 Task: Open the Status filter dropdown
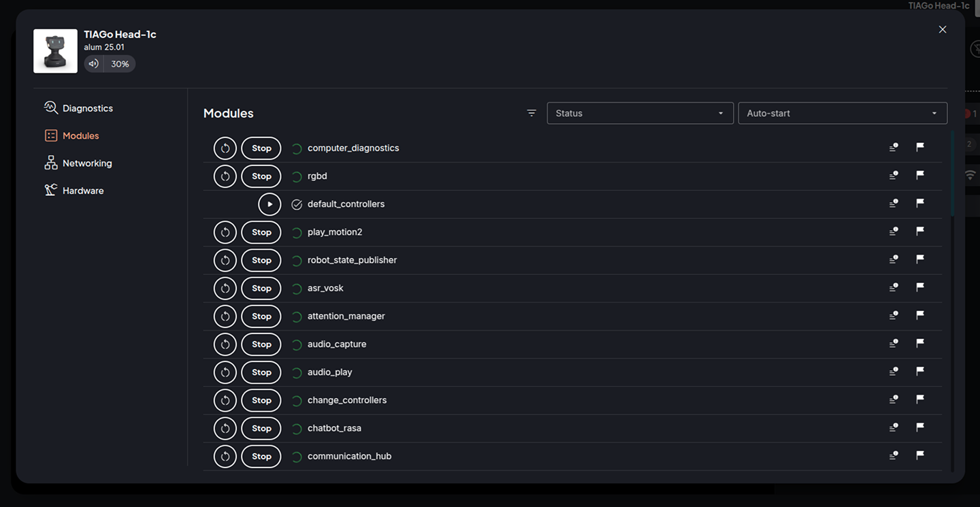[640, 113]
